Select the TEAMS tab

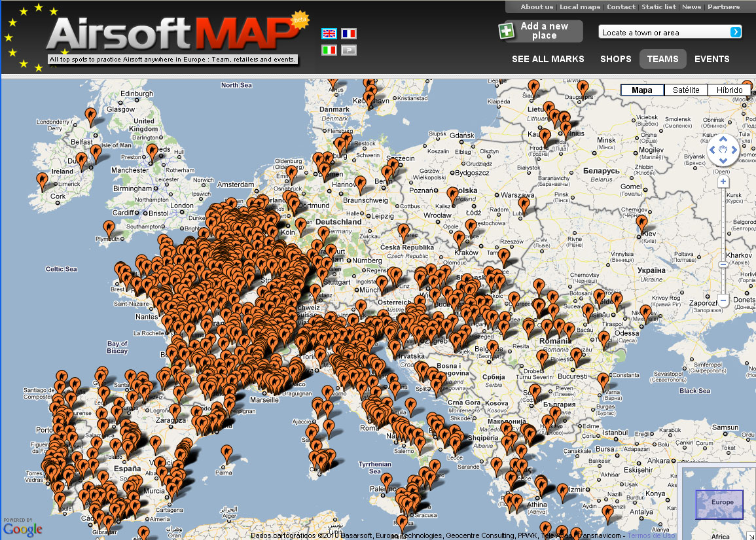point(663,59)
